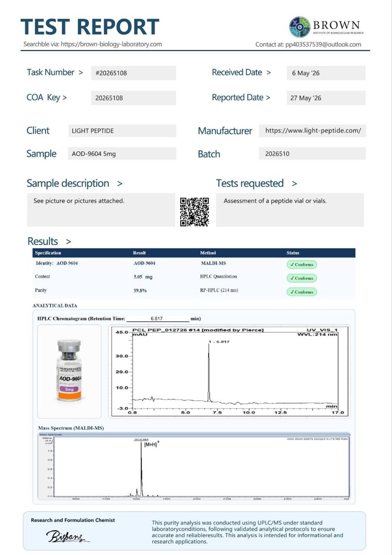This screenshot has height=555, width=392.
Task: Click the light-peptide.com manufacturer URL
Action: pos(313,131)
